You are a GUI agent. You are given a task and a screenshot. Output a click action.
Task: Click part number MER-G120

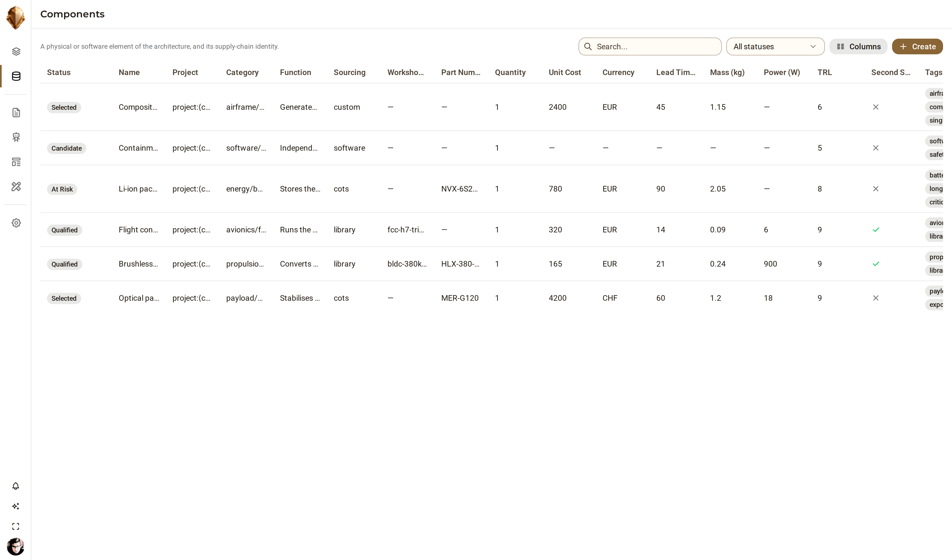(x=460, y=298)
